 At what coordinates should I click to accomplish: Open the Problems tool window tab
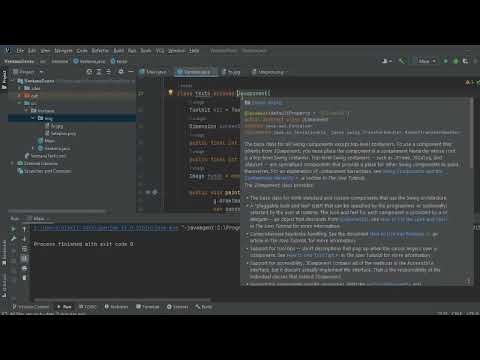pyautogui.click(x=116, y=307)
